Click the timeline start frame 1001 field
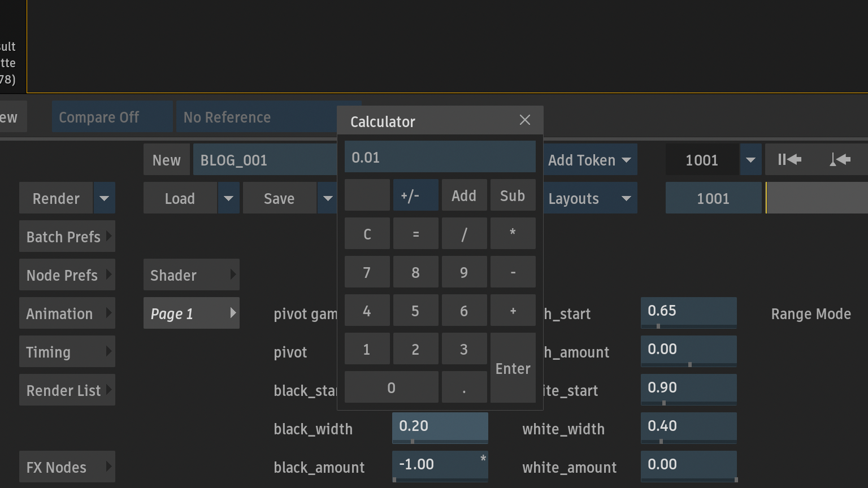This screenshot has height=488, width=868. (714, 198)
